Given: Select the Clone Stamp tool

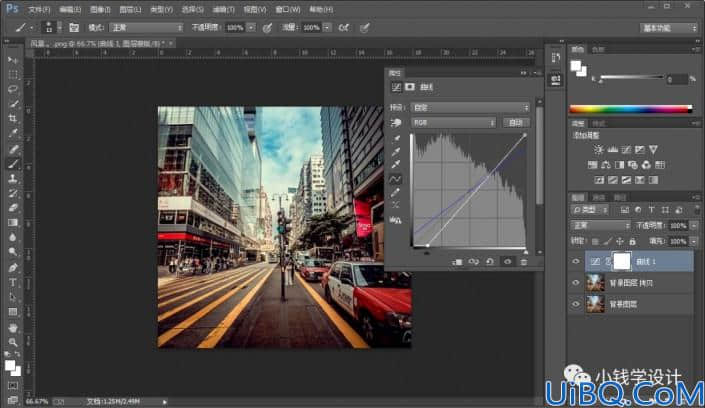Looking at the screenshot, I should [x=13, y=179].
